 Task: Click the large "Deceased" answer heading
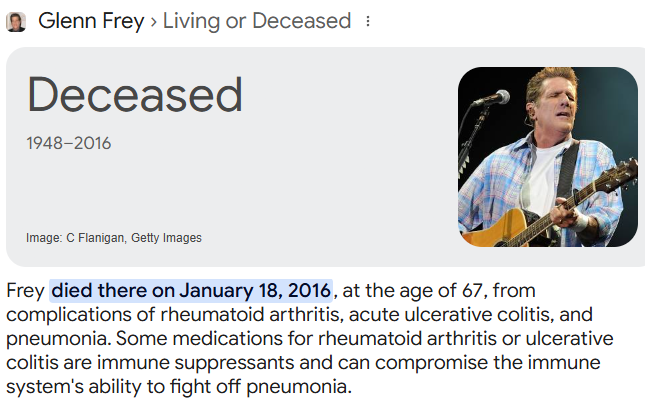[x=135, y=96]
